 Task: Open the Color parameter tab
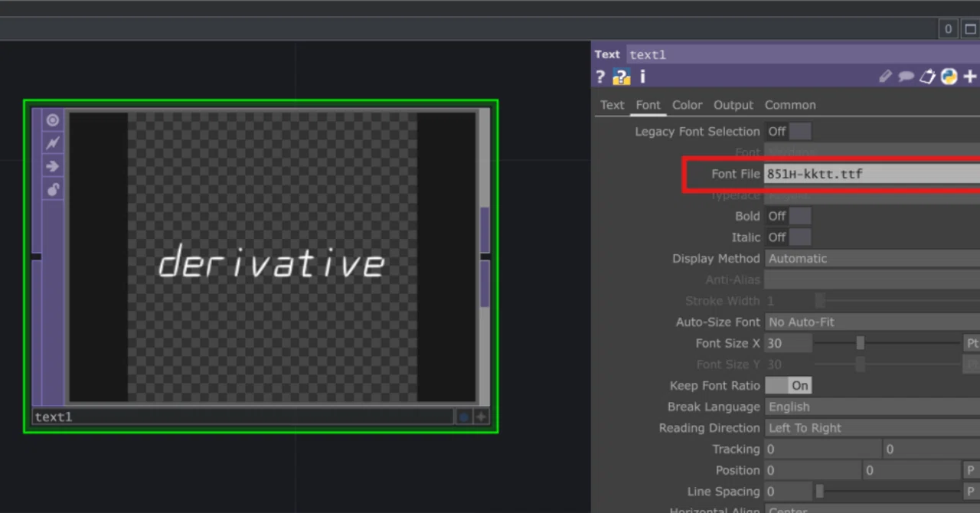[x=687, y=105]
